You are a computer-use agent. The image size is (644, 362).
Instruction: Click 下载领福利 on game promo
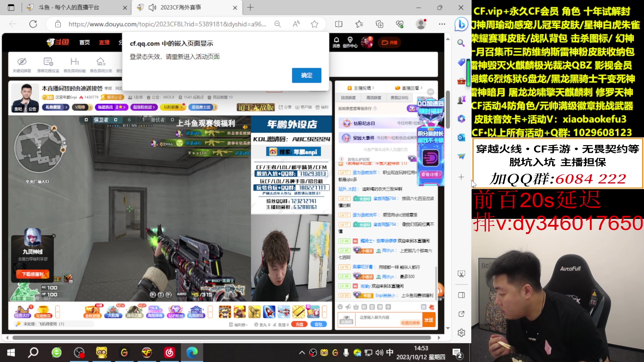[x=33, y=274]
